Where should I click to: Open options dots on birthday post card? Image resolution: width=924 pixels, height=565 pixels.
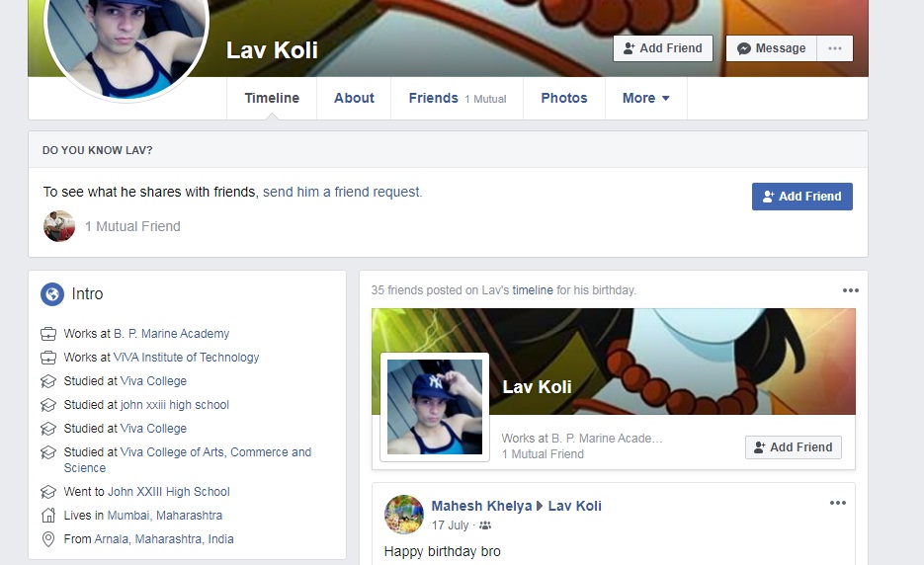(850, 290)
